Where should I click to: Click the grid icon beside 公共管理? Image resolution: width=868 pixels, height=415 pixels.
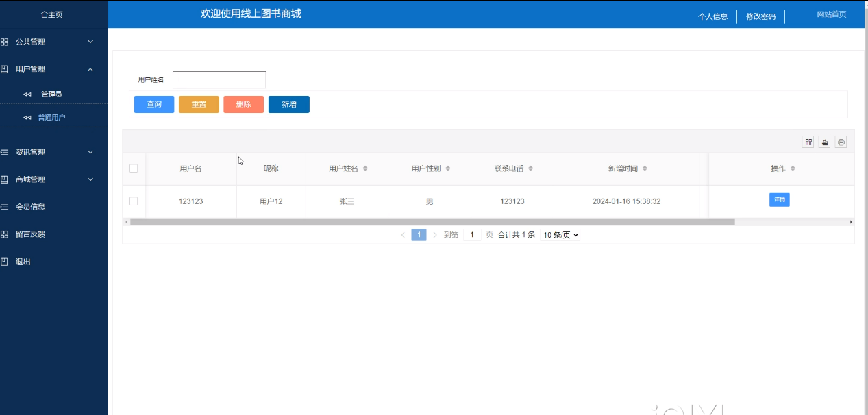pyautogui.click(x=4, y=42)
